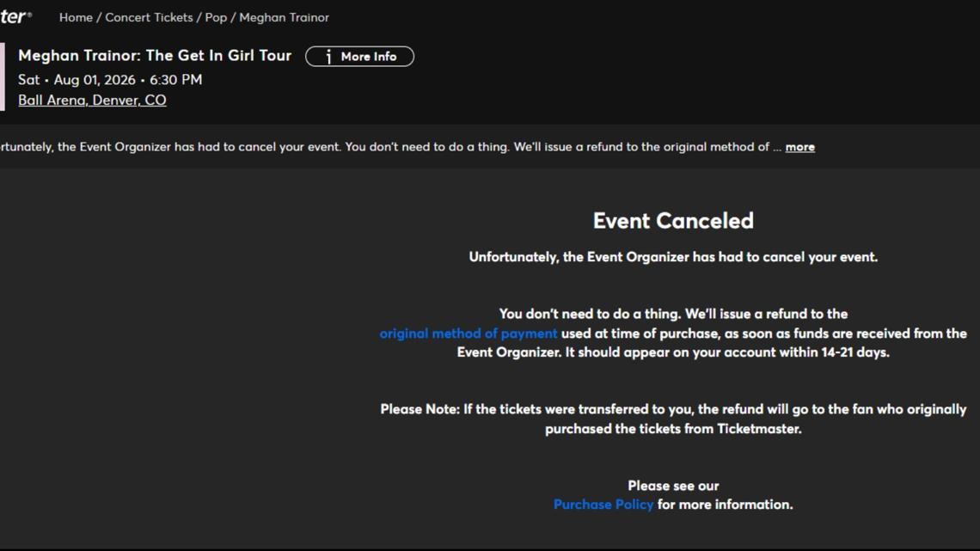Click the truncated cancellation banner text
Screen dimensions: 980x551
[x=387, y=147]
